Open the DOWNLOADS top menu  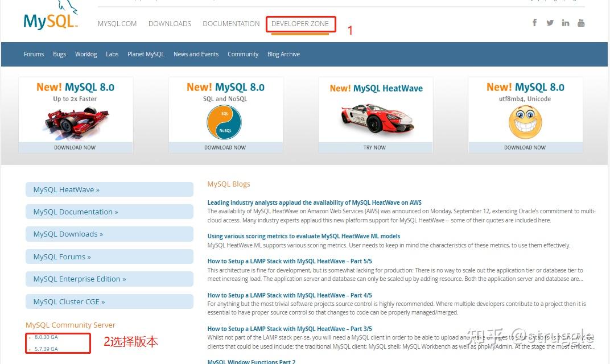pos(170,24)
